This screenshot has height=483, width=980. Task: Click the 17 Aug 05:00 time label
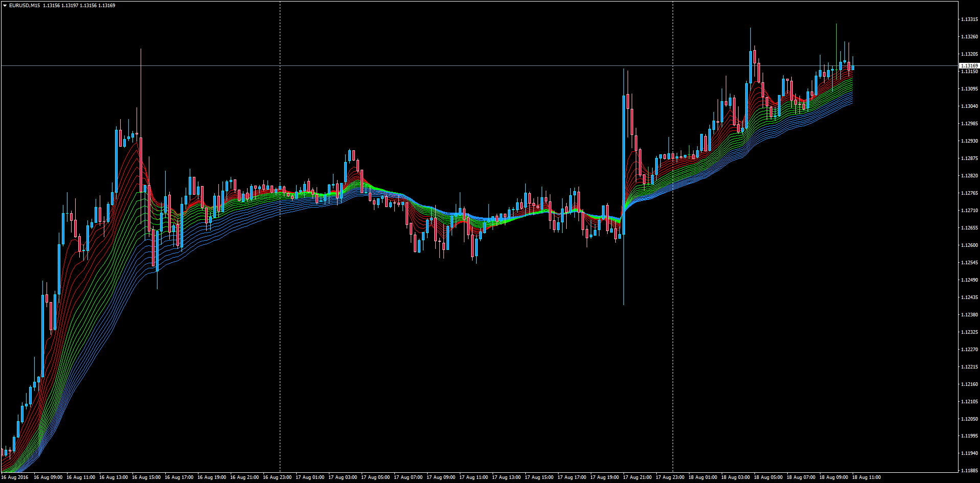(x=375, y=477)
